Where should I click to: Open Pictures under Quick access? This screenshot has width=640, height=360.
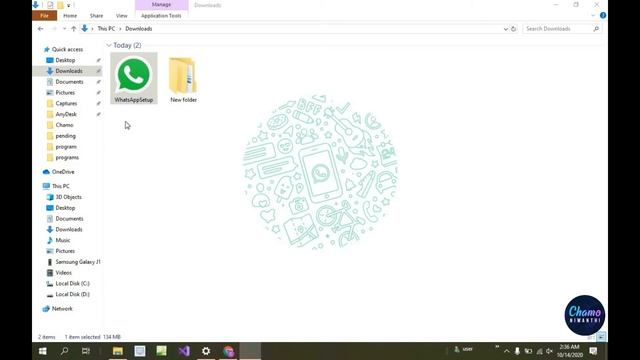[x=65, y=93]
